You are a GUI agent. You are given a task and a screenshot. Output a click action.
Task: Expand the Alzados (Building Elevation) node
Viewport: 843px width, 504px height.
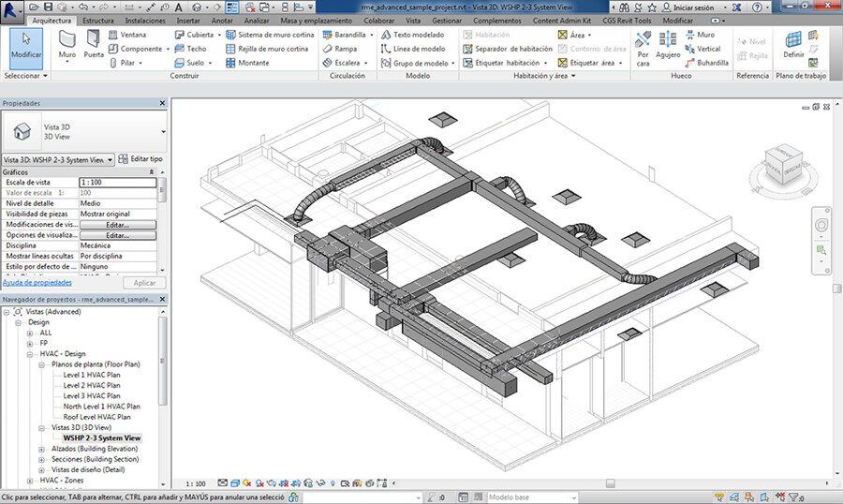pyautogui.click(x=42, y=450)
